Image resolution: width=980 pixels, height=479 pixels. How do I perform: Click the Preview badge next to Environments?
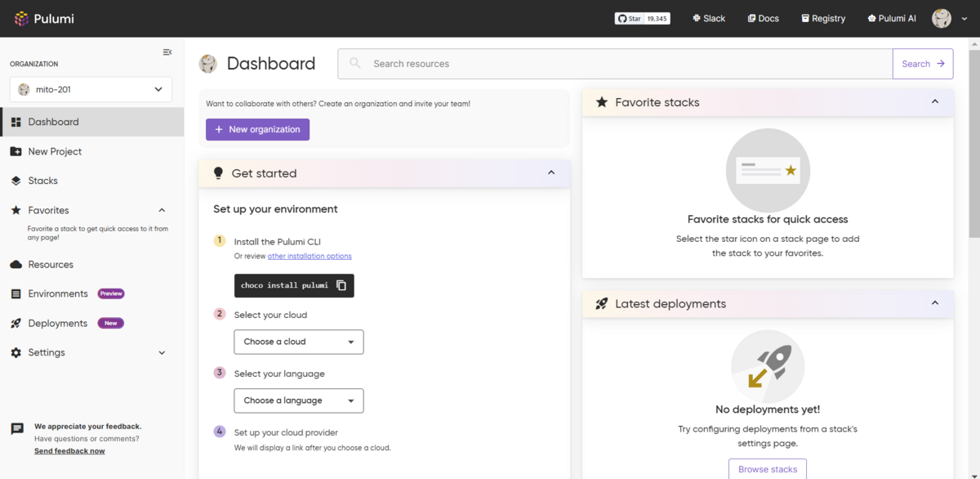click(x=111, y=293)
